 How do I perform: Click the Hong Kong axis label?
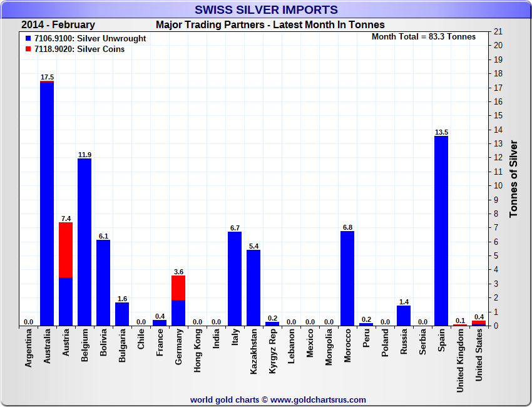(197, 352)
